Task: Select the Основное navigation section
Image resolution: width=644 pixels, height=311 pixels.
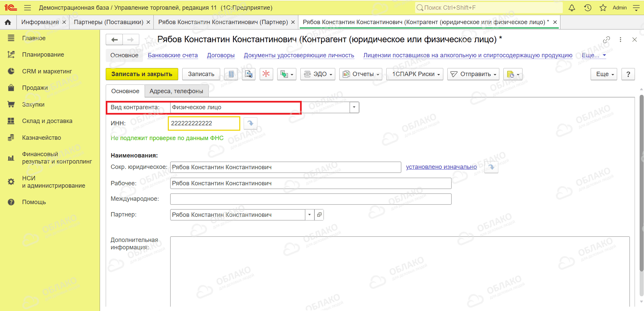Action: point(124,55)
